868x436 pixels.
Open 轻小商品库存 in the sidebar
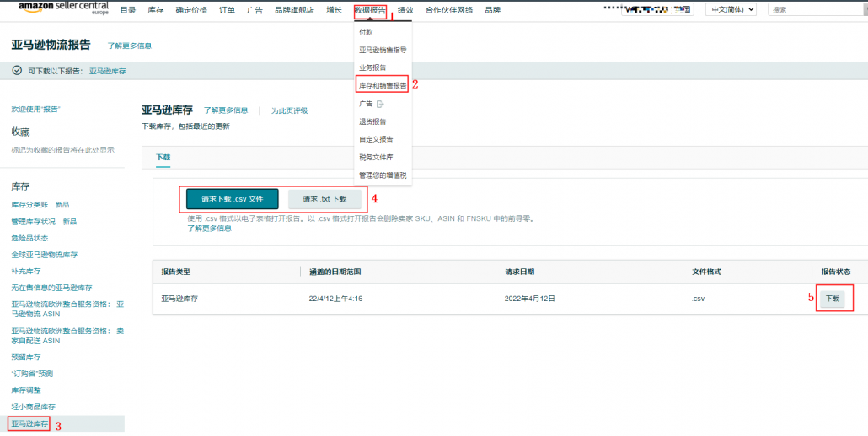[33, 406]
